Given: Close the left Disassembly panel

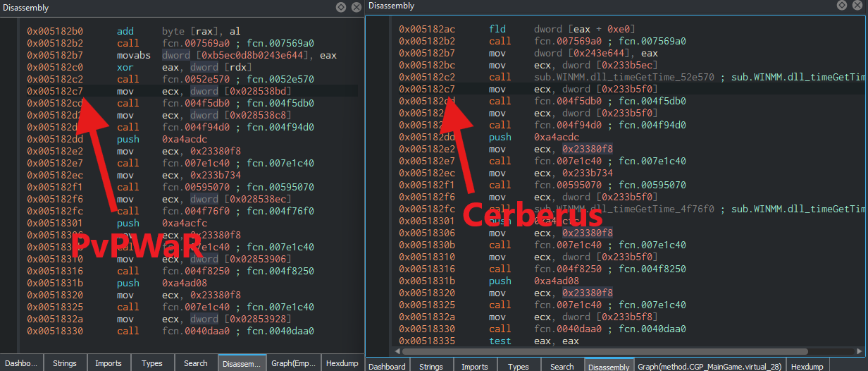Looking at the screenshot, I should [356, 7].
